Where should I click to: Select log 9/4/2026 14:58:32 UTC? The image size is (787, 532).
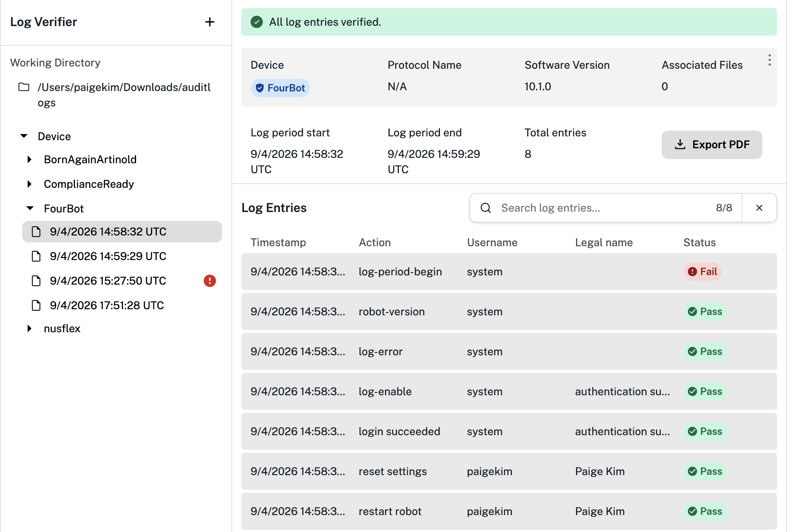click(x=122, y=232)
